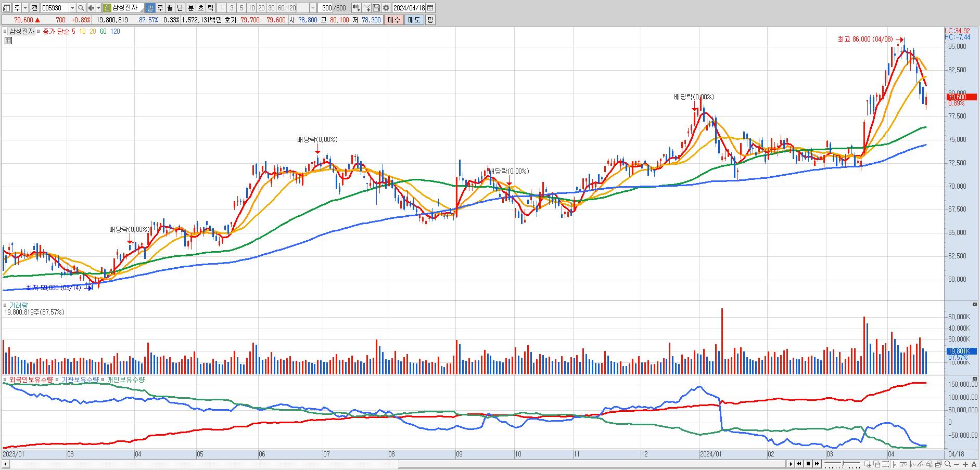Stop the chart replay
The height and width of the screenshot is (470, 980).
808,464
